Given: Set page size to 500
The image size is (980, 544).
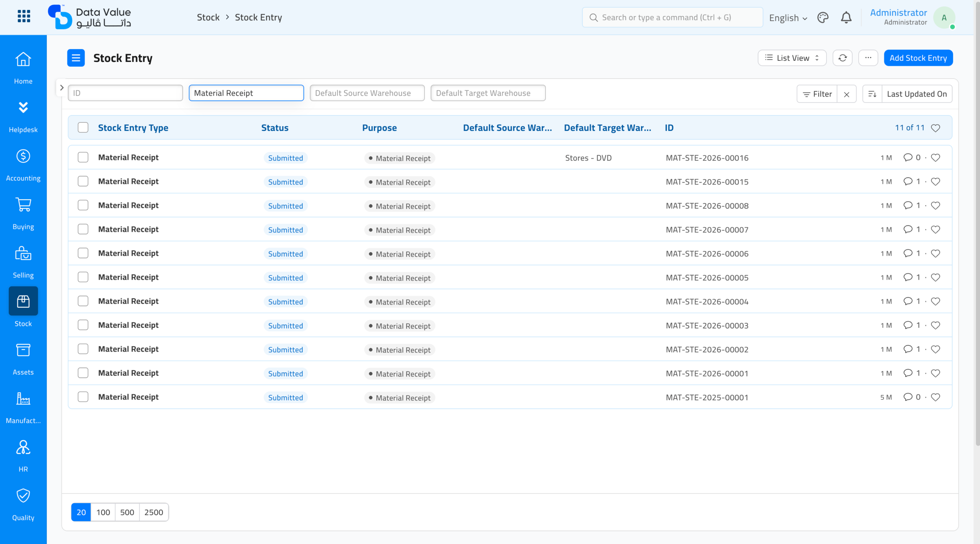Looking at the screenshot, I should [x=127, y=512].
